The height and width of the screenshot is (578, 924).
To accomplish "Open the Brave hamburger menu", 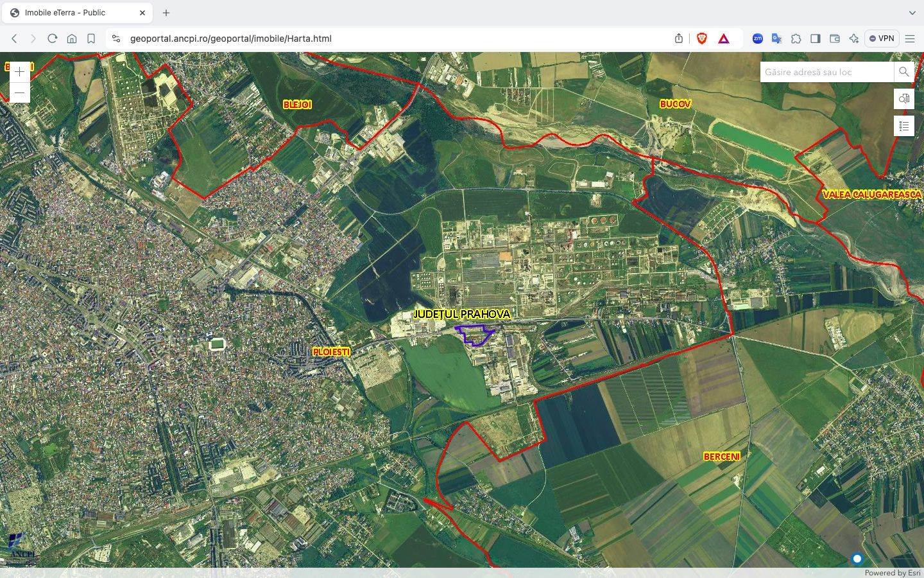I will pos(911,39).
